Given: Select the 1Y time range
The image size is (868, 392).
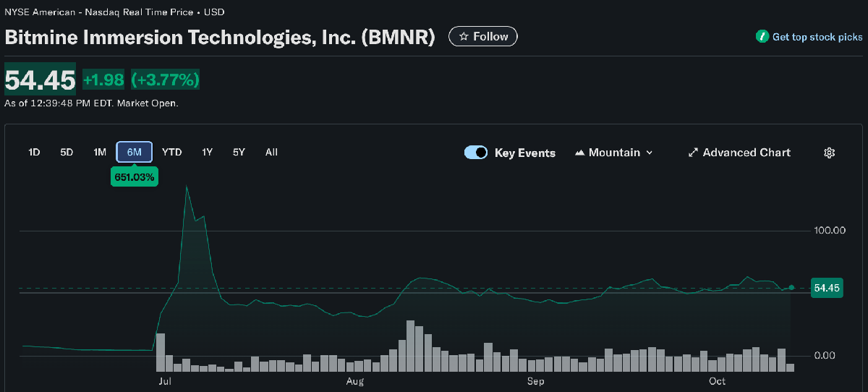Looking at the screenshot, I should [x=208, y=152].
